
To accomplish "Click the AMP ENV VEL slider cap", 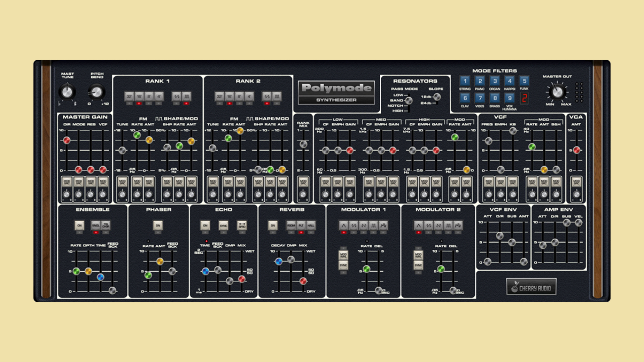I will [x=579, y=222].
